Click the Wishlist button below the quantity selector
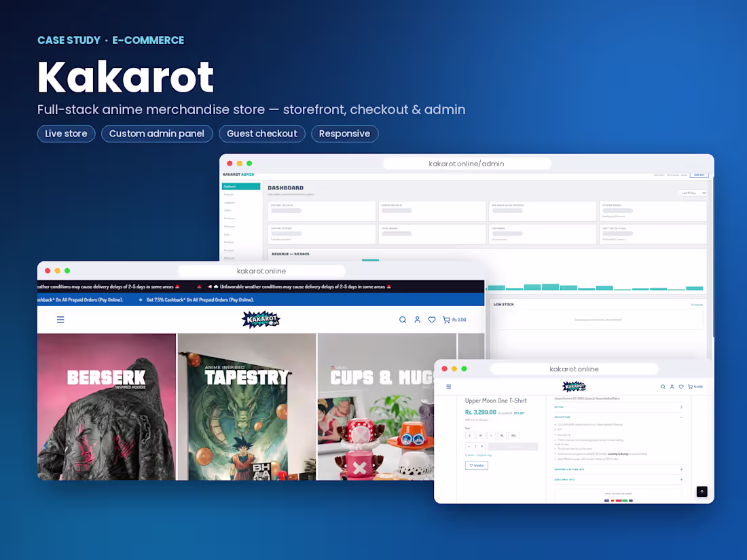This screenshot has width=747, height=560. point(477,466)
